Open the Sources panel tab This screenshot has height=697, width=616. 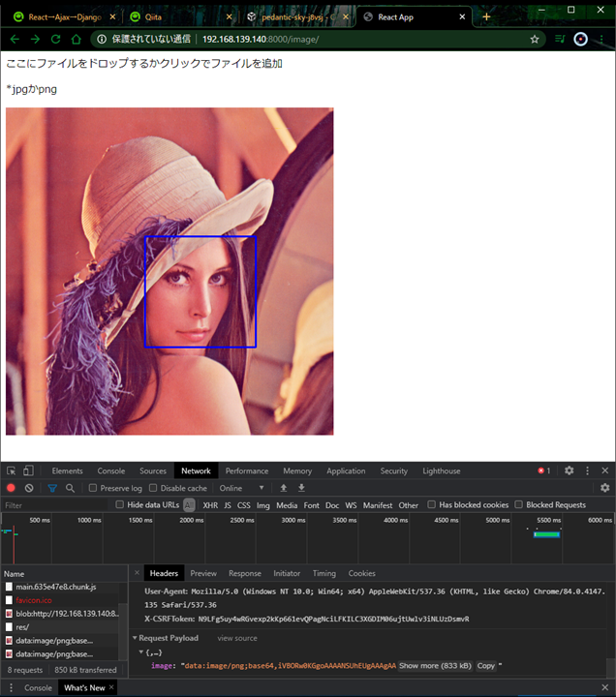pyautogui.click(x=153, y=470)
